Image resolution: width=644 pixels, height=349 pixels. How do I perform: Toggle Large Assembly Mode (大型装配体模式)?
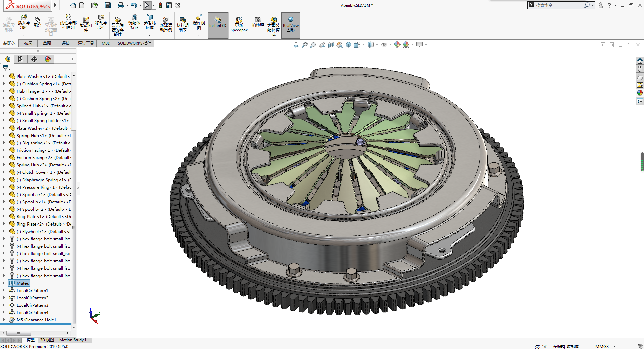pyautogui.click(x=274, y=24)
